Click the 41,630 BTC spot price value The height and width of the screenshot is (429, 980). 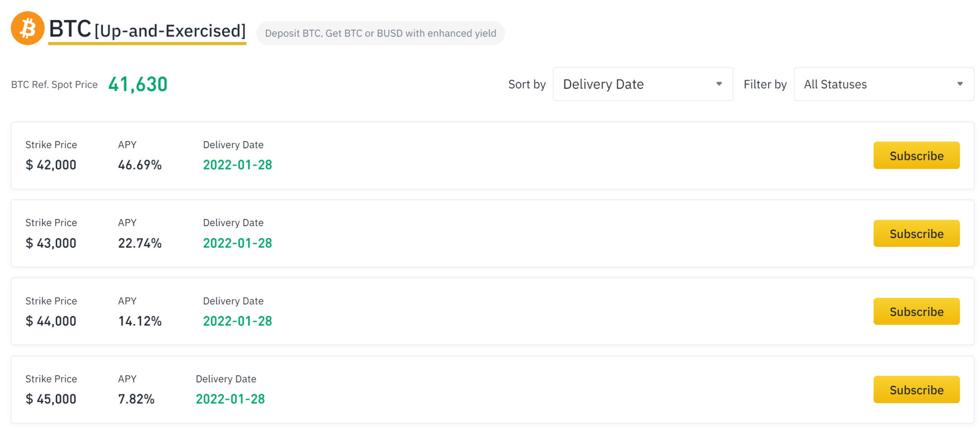[x=138, y=84]
